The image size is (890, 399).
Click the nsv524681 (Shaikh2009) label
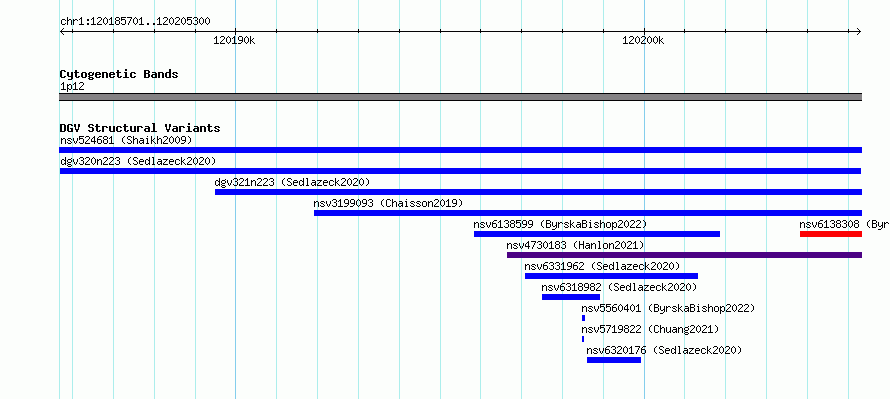pyautogui.click(x=126, y=140)
